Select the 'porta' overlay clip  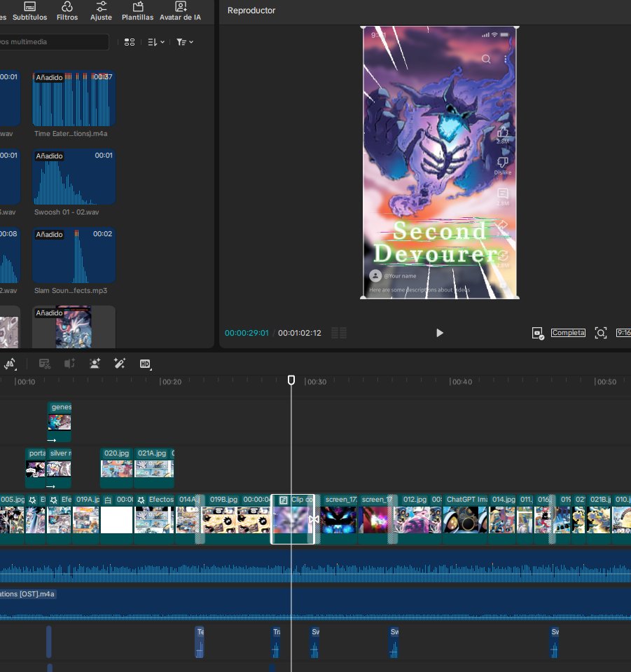point(36,468)
